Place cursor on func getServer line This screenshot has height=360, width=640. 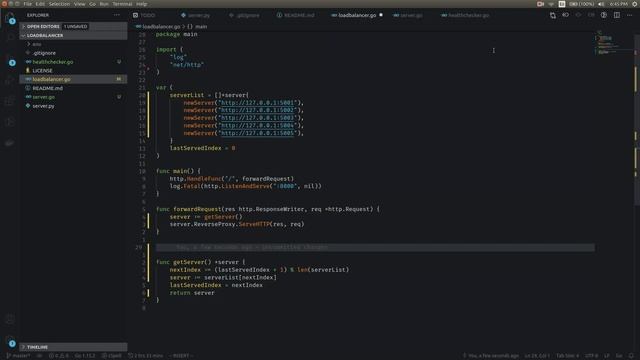click(x=200, y=262)
